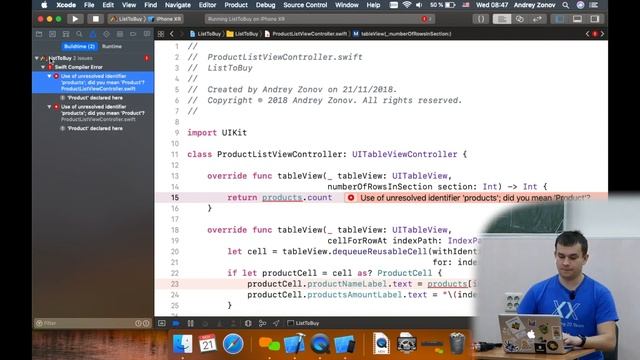Click the Debug View Hierarchy icon
Viewport: 640px width, 360px height.
click(248, 323)
